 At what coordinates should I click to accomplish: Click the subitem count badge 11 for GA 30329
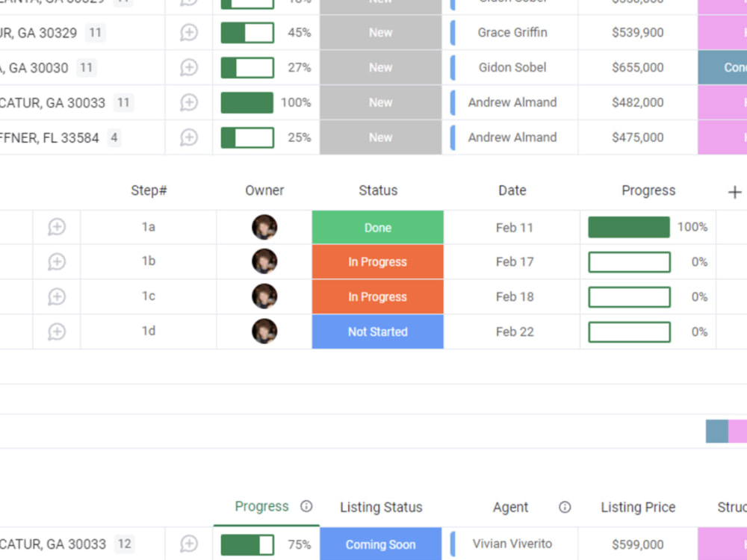coord(96,32)
